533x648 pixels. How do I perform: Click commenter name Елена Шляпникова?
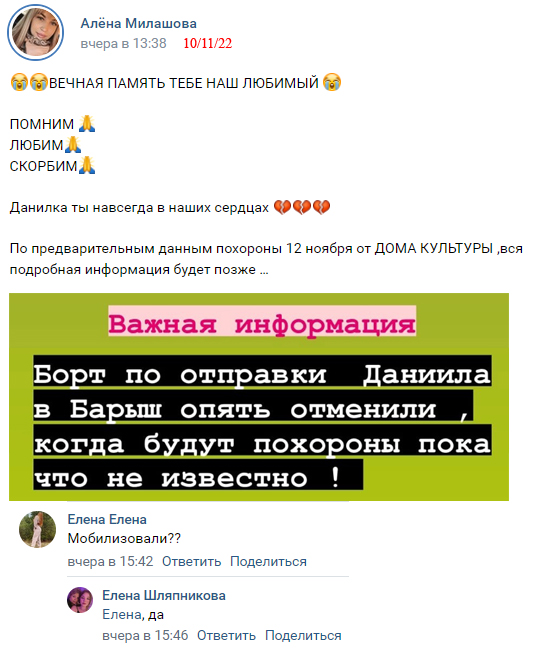[164, 596]
